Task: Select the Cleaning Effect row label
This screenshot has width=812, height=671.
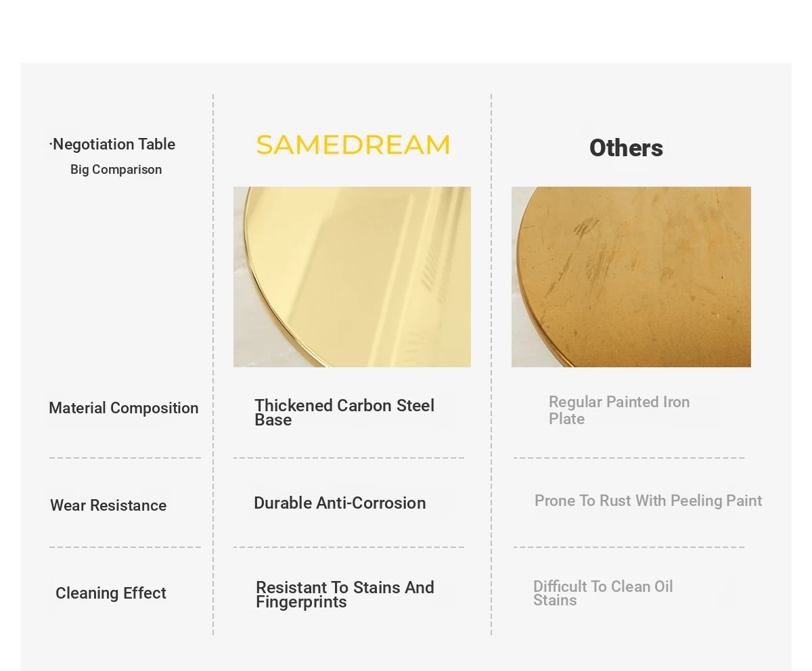Action: coord(111,593)
